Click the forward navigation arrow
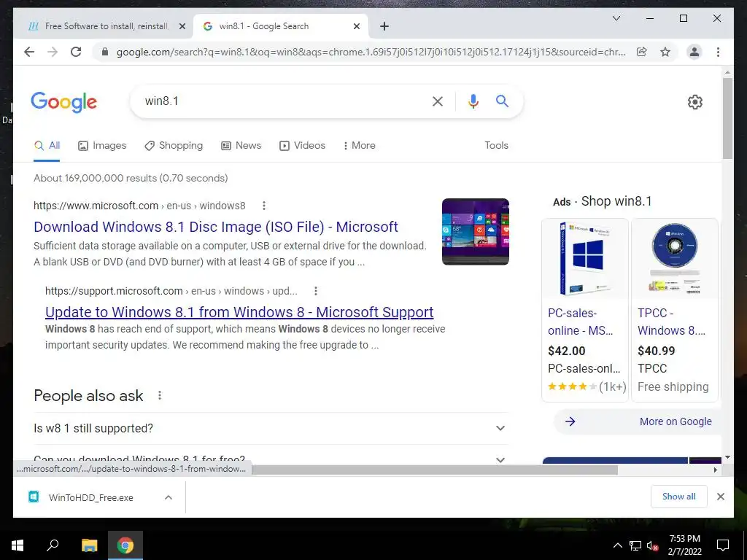 tap(53, 52)
